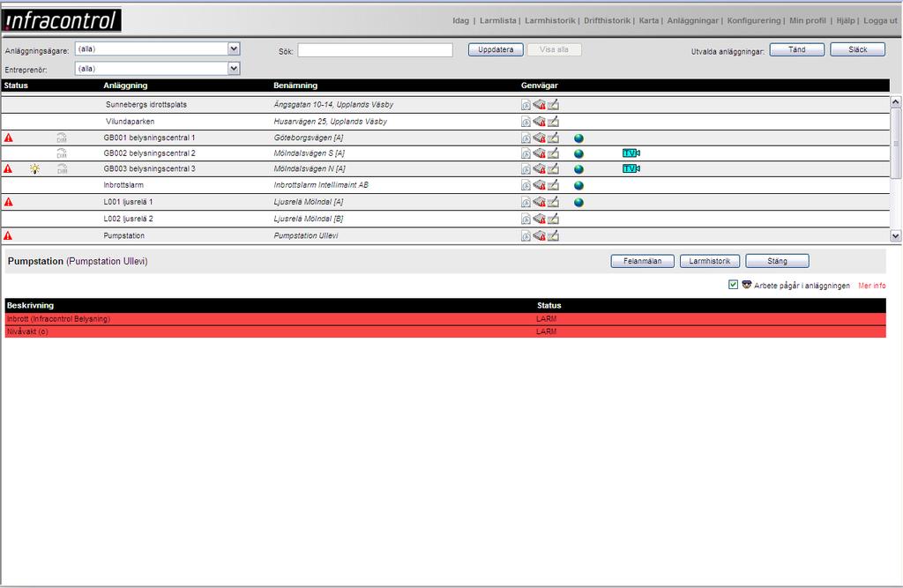
Task: Go to Larmlista in the top menu
Action: (497, 21)
